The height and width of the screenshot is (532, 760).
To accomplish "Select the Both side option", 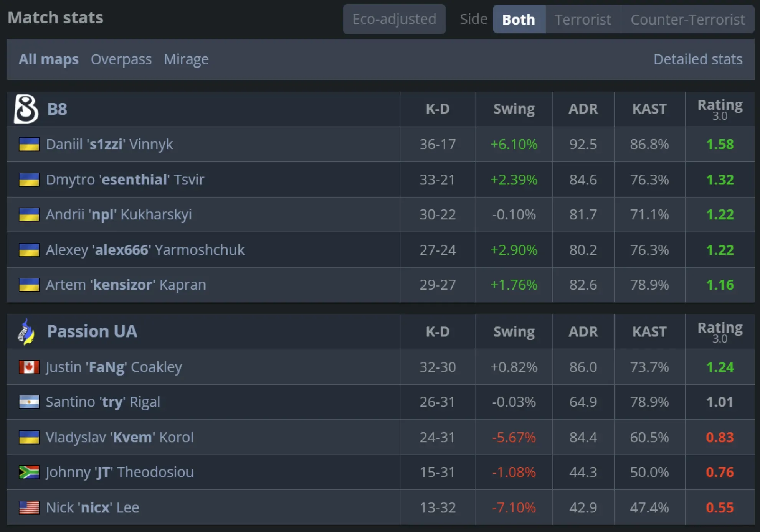I will (519, 19).
